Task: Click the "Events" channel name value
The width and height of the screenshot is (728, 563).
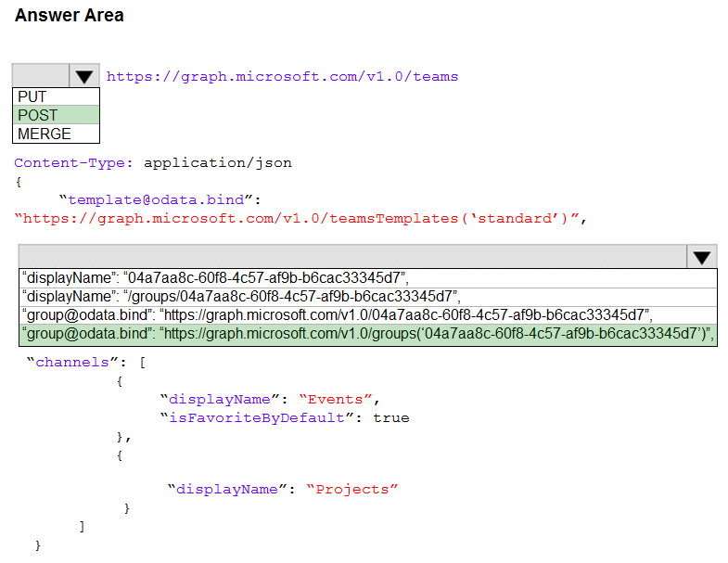Action: 335,400
